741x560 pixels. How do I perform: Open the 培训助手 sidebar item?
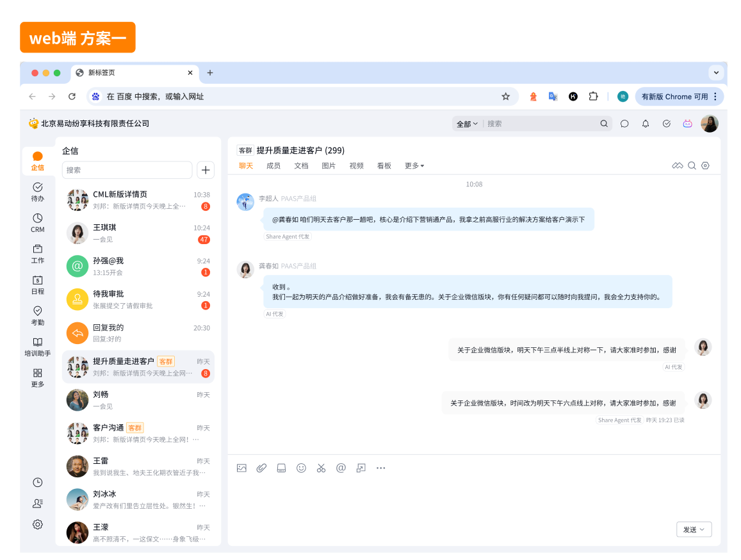point(38,347)
